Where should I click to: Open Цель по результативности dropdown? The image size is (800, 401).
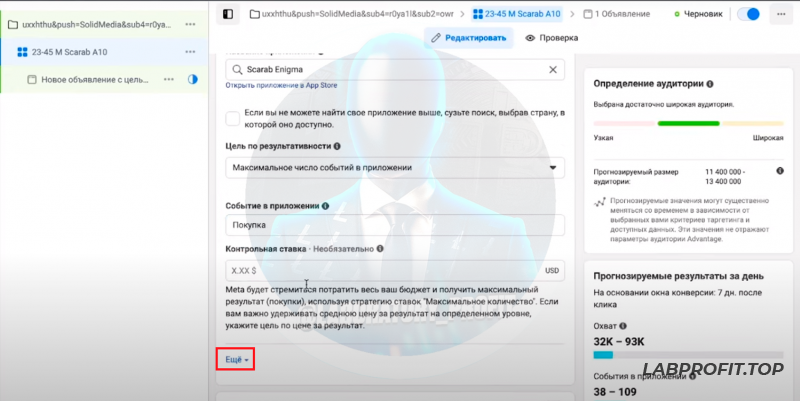click(395, 168)
